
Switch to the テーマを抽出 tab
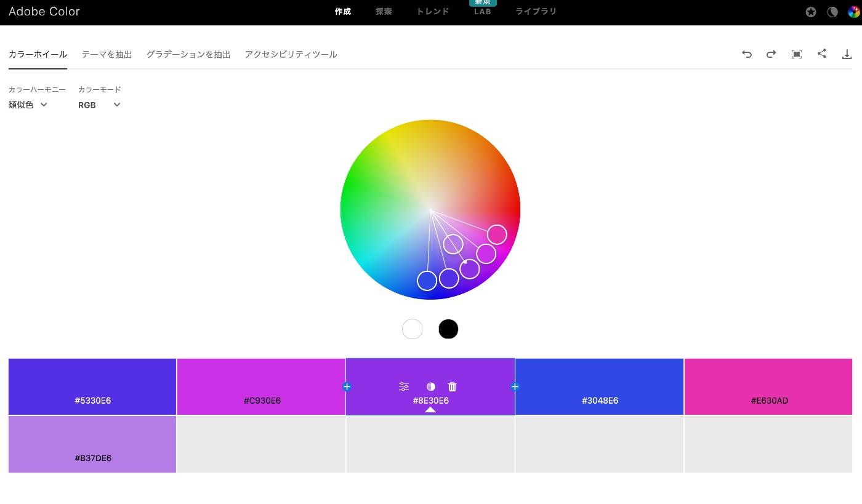pos(107,54)
